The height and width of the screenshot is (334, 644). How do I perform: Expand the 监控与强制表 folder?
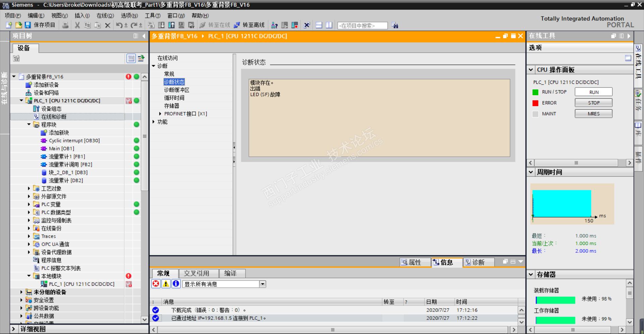(29, 220)
